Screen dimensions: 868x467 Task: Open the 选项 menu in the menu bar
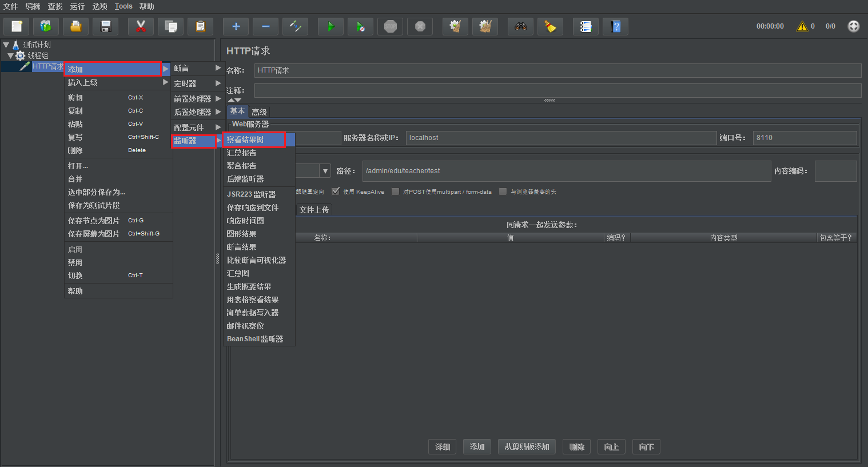[99, 6]
